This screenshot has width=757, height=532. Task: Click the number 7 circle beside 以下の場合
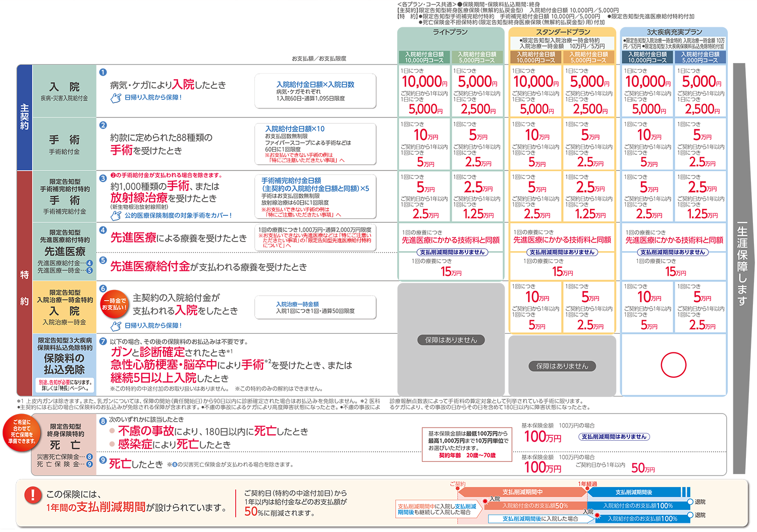click(x=103, y=341)
